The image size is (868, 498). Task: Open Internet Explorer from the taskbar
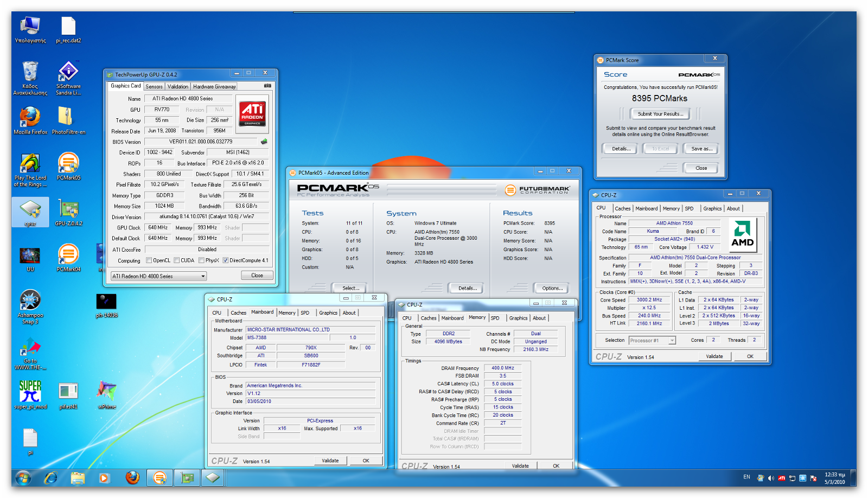coord(50,478)
